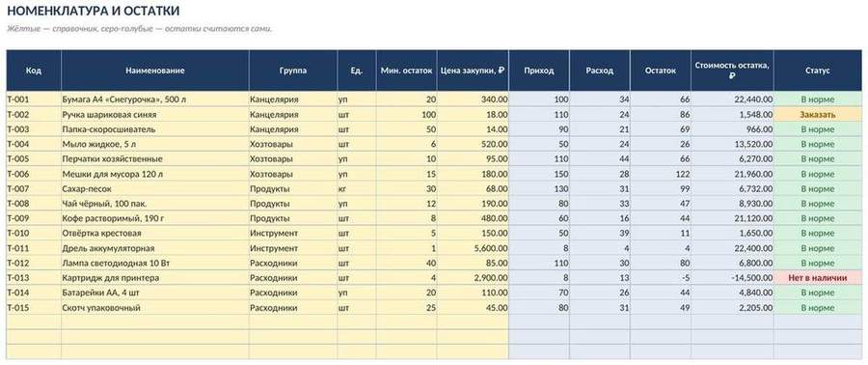Select unit кг in the sugar row

pyautogui.click(x=357, y=189)
